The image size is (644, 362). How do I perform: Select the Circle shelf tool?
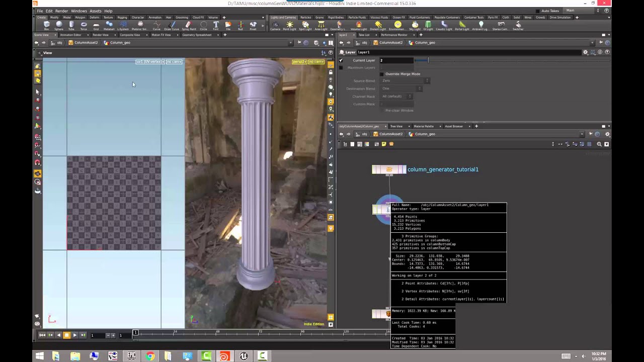click(203, 26)
